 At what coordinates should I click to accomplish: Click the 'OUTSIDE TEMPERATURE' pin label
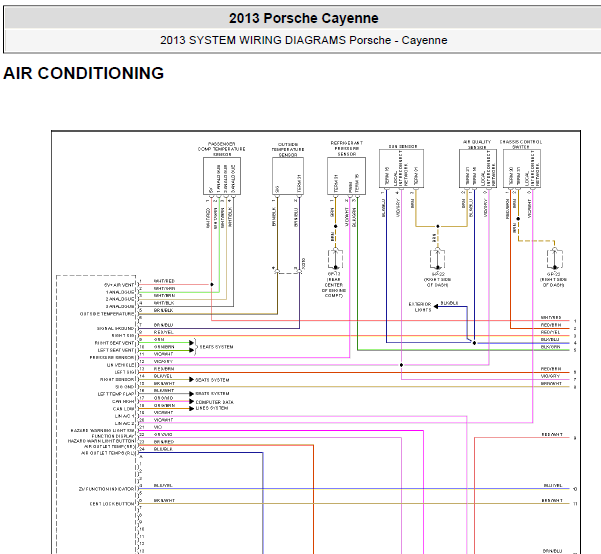(x=107, y=314)
